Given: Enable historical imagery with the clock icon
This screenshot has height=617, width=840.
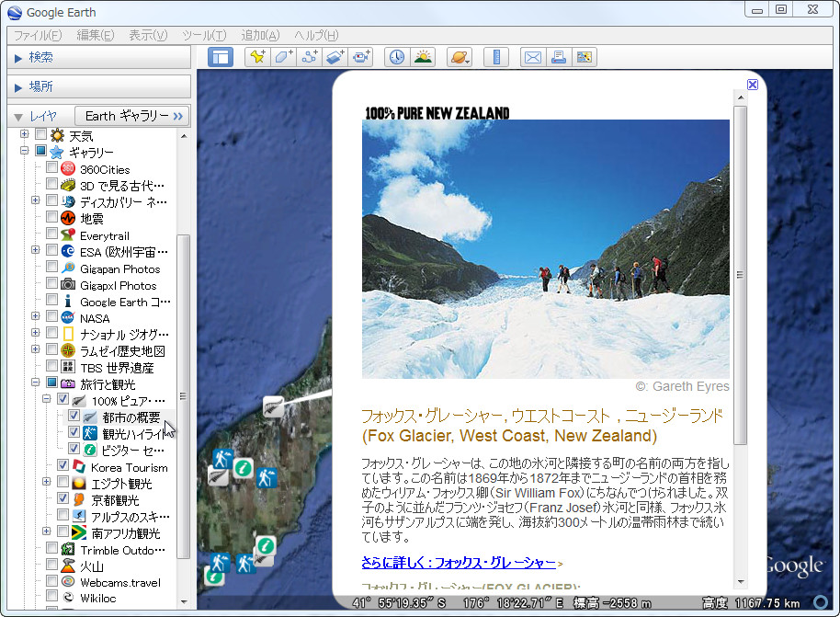Looking at the screenshot, I should (396, 57).
